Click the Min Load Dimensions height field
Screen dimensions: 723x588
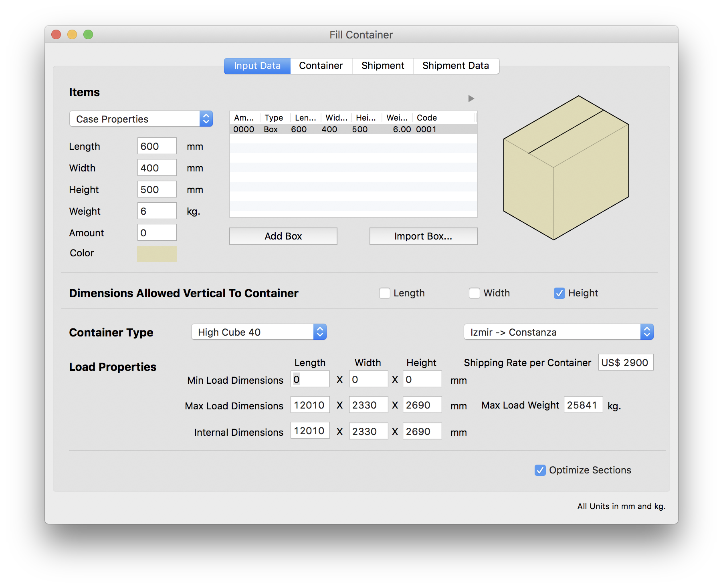422,379
